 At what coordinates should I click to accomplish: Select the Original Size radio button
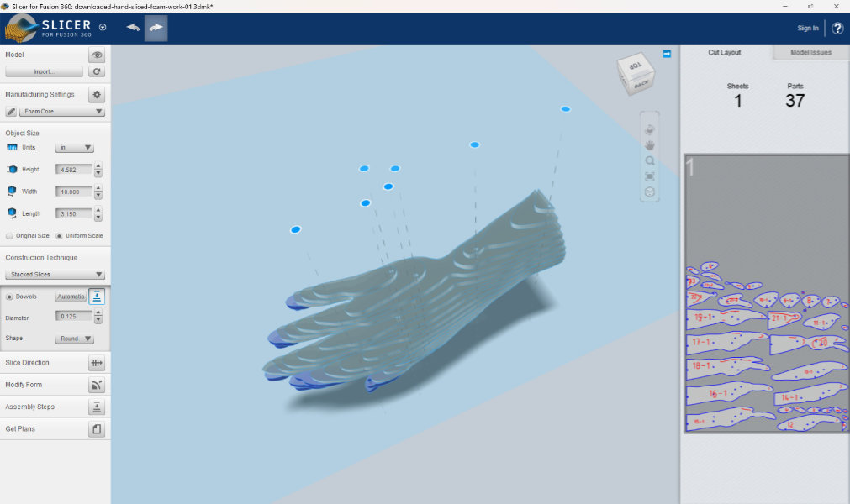[x=9, y=235]
